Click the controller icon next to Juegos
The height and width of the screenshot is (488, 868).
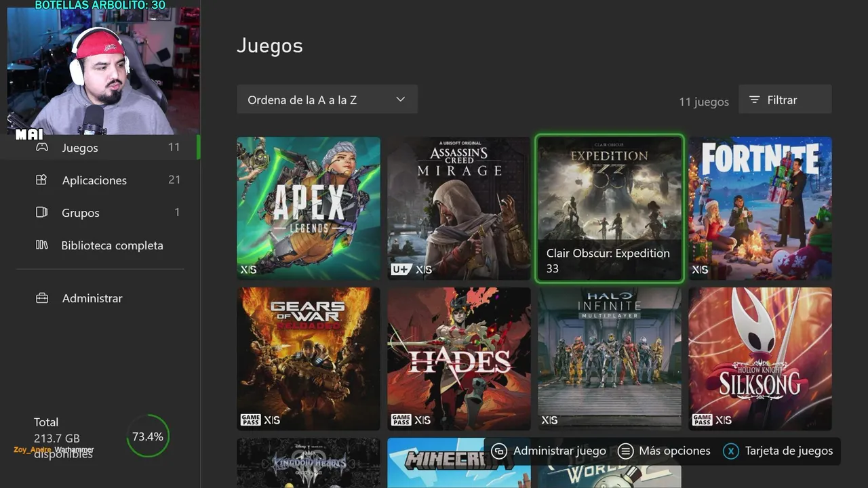pyautogui.click(x=42, y=147)
